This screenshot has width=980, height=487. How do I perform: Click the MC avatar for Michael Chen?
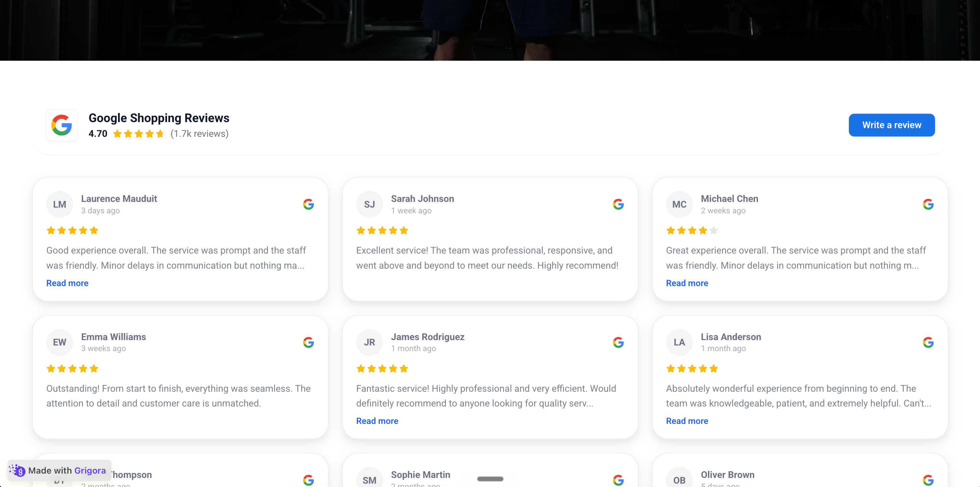coord(679,204)
